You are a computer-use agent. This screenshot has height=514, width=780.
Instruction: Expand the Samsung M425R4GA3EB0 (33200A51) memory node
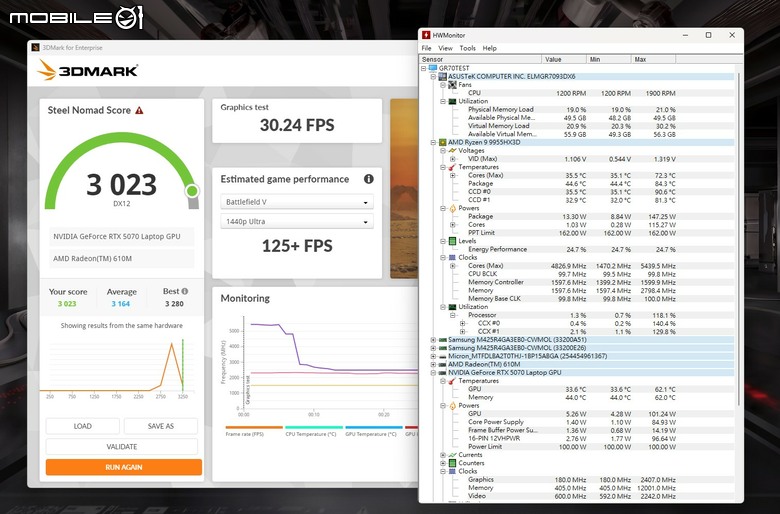433,340
